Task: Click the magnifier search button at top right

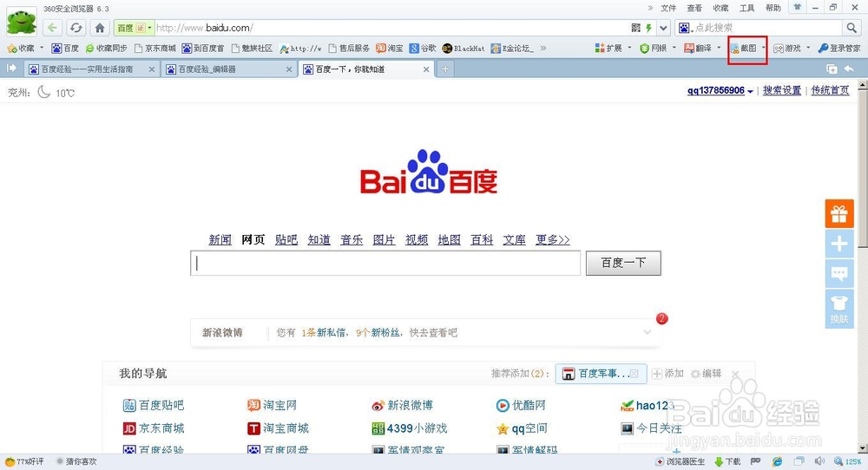Action: (851, 28)
